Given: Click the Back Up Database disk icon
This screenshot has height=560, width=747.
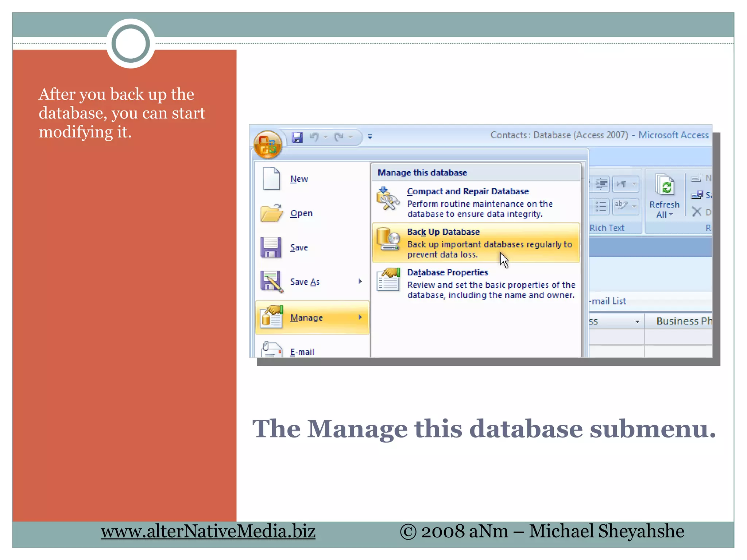Looking at the screenshot, I should click(388, 239).
